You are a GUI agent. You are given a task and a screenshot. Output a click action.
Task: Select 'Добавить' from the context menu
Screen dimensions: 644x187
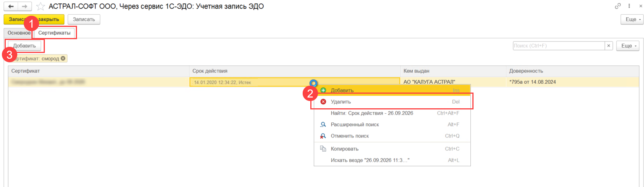click(x=342, y=90)
